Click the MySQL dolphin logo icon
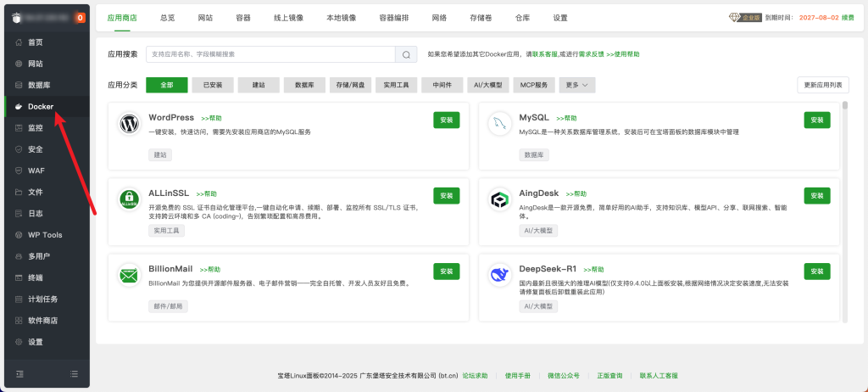The width and height of the screenshot is (868, 392). 500,124
